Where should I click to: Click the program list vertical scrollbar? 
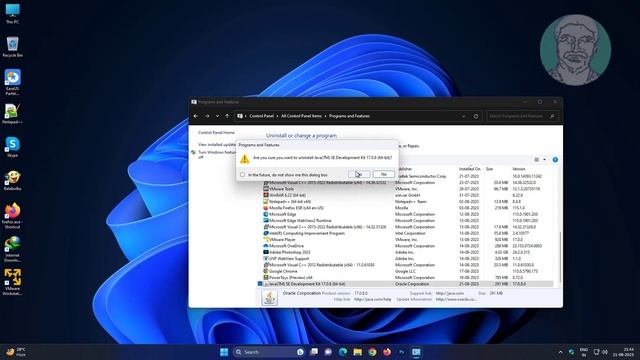pos(560,257)
